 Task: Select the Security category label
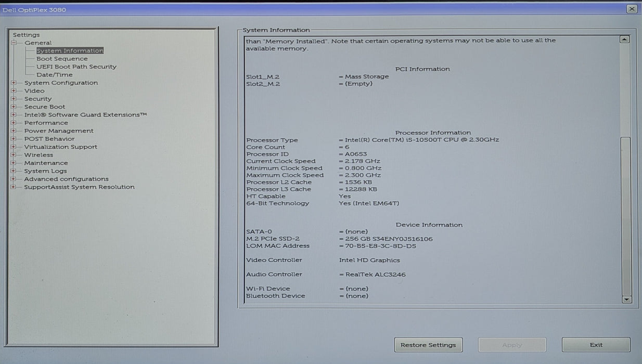(x=38, y=99)
